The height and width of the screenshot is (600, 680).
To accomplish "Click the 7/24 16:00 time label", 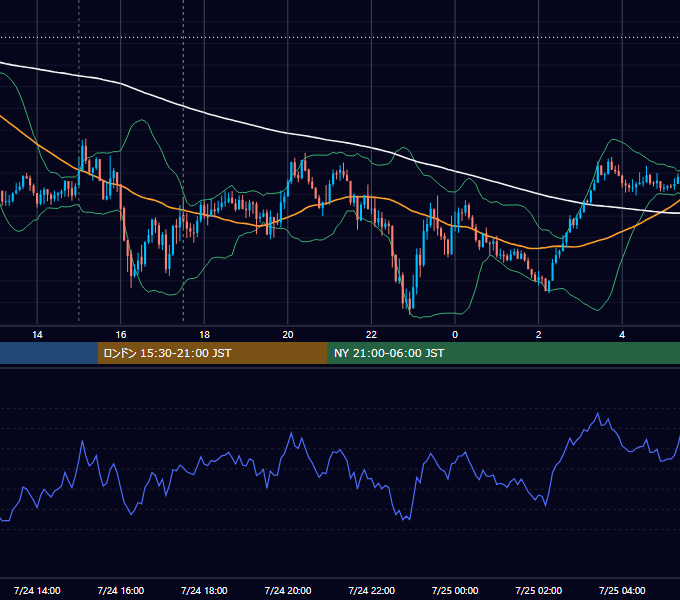I will pos(121,591).
